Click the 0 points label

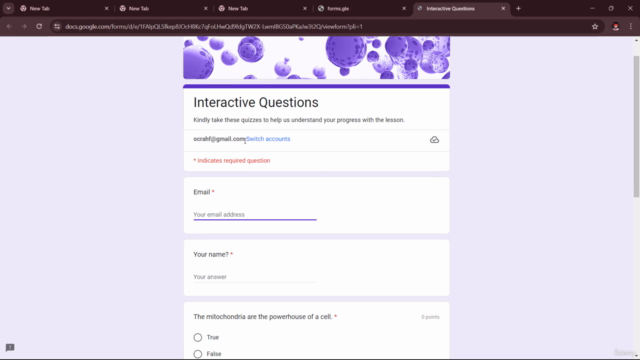(x=430, y=317)
